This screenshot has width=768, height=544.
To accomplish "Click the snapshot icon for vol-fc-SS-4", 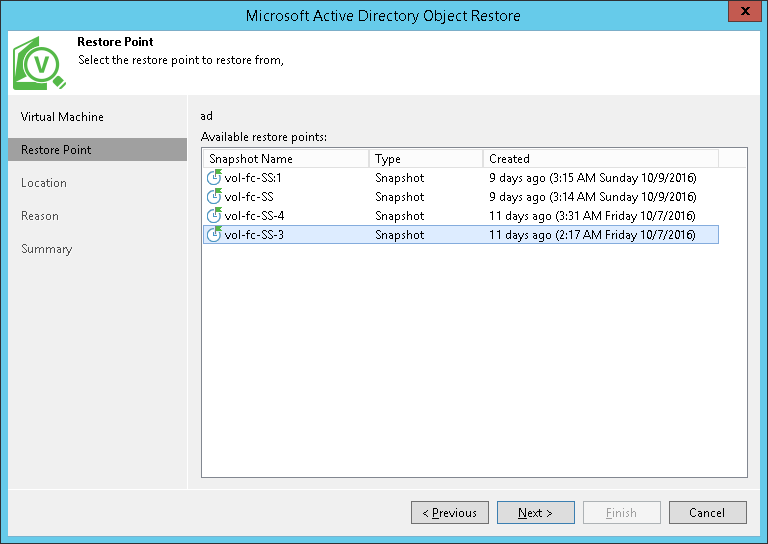I will click(214, 215).
